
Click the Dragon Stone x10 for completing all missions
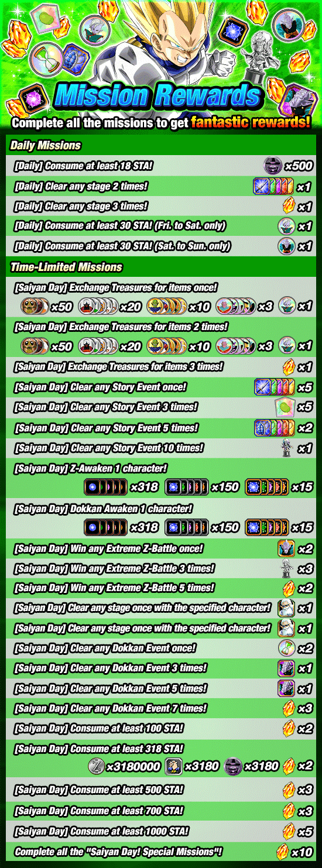pyautogui.click(x=283, y=851)
